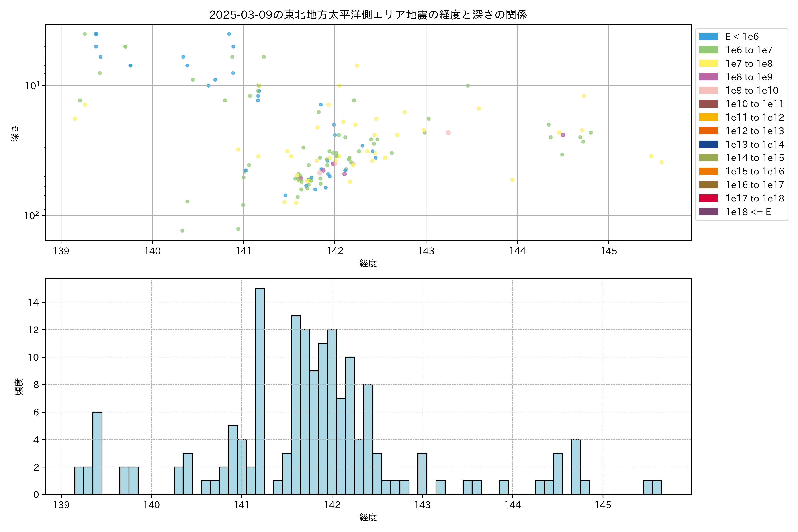Click the rightmost histogram bar near 145.6
This screenshot has width=798, height=532.
pos(657,487)
